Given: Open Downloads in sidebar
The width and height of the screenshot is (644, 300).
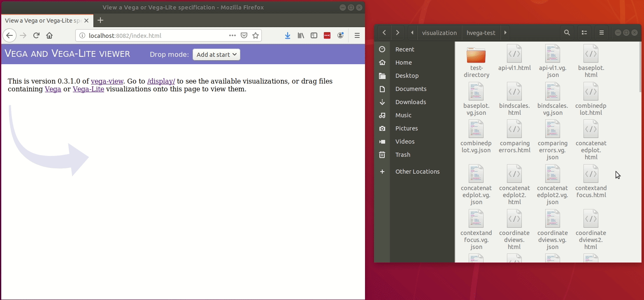Looking at the screenshot, I should [x=414, y=102].
